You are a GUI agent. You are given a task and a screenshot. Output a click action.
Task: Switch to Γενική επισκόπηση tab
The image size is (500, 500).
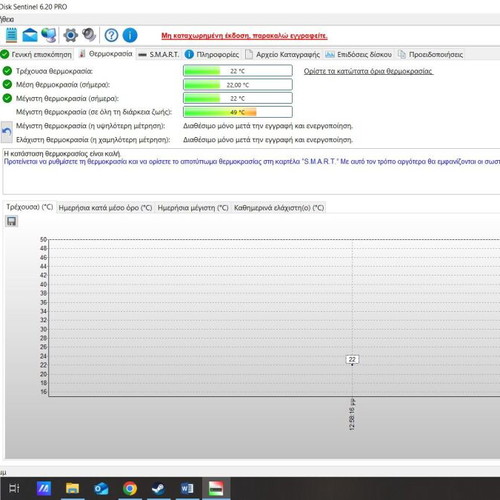pyautogui.click(x=37, y=54)
